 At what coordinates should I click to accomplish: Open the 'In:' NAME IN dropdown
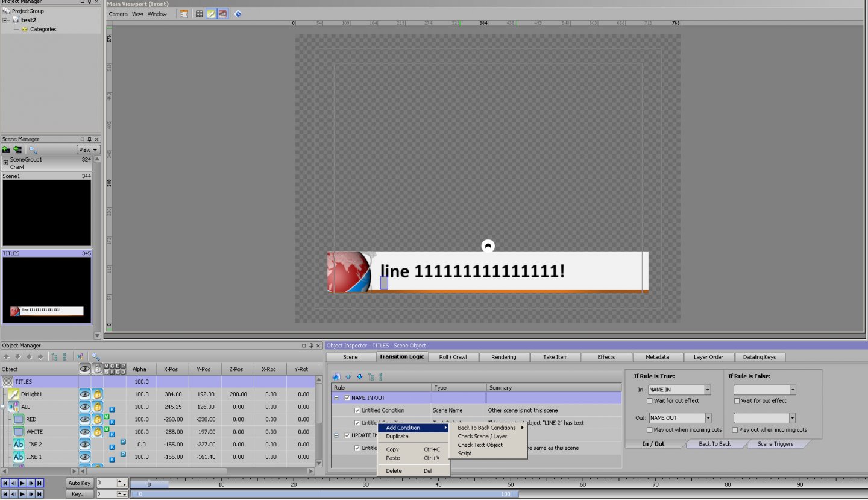(708, 390)
